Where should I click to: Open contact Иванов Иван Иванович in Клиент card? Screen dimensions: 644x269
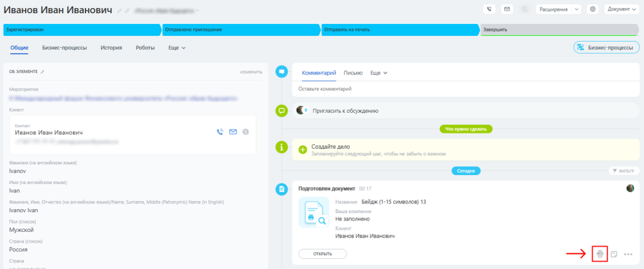pyautogui.click(x=49, y=133)
